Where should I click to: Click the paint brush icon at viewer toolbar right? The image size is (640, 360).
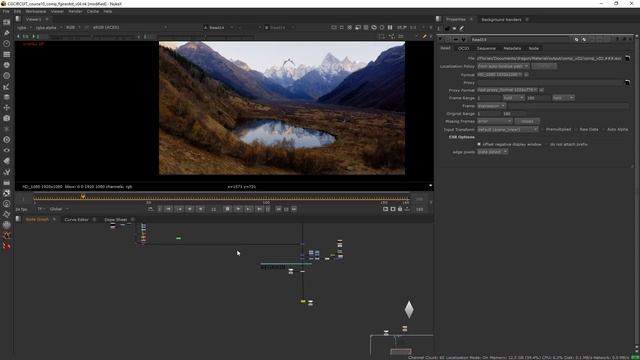pos(424,36)
